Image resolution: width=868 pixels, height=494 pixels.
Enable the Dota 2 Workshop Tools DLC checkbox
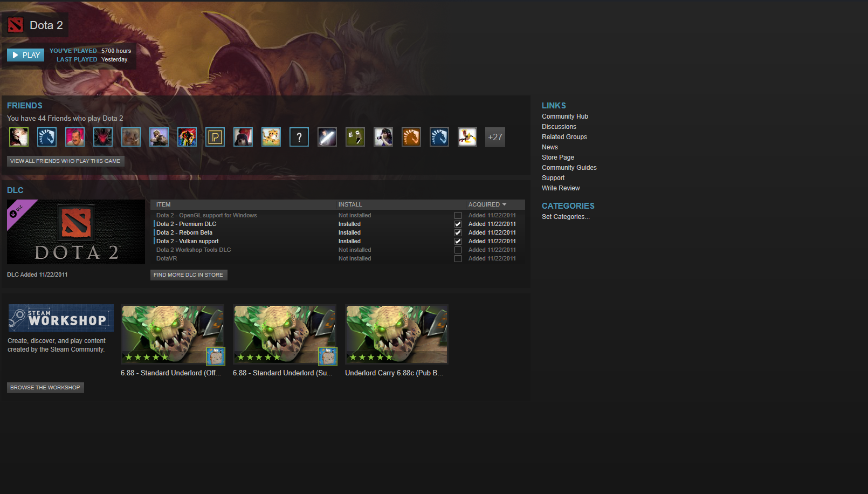[458, 250]
